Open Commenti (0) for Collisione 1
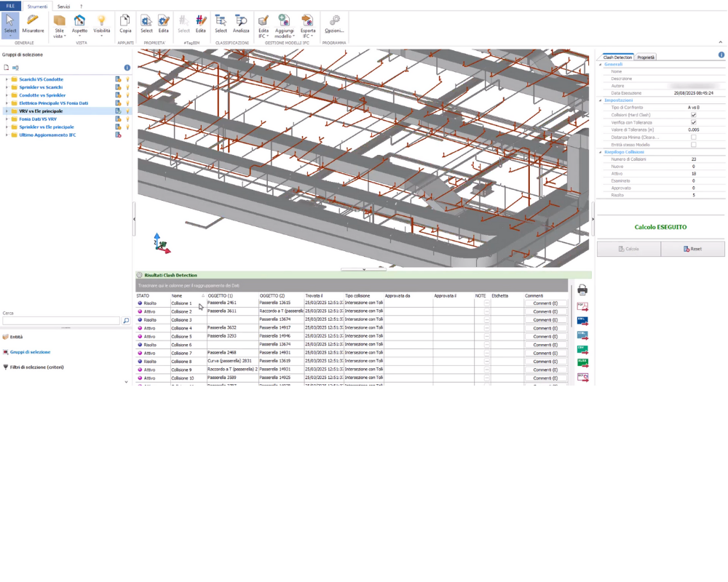This screenshot has height=582, width=728. 545,303
